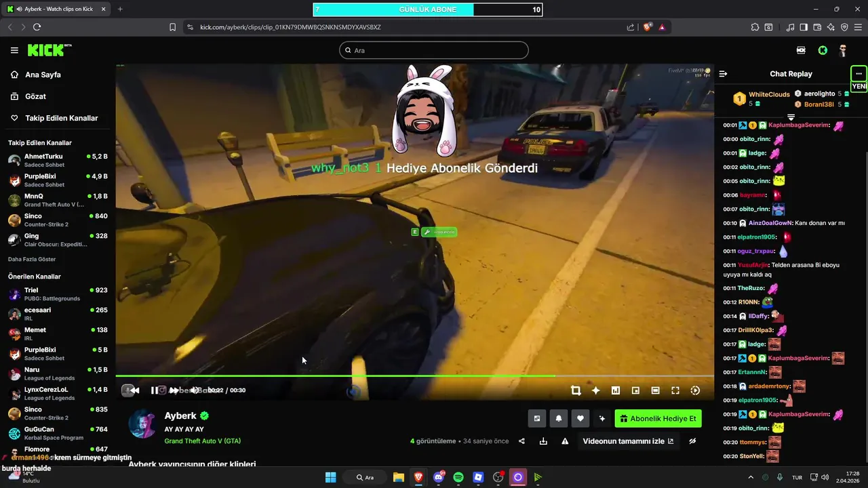
Task: Toggle the hide eye-slash icon
Action: pyautogui.click(x=692, y=441)
